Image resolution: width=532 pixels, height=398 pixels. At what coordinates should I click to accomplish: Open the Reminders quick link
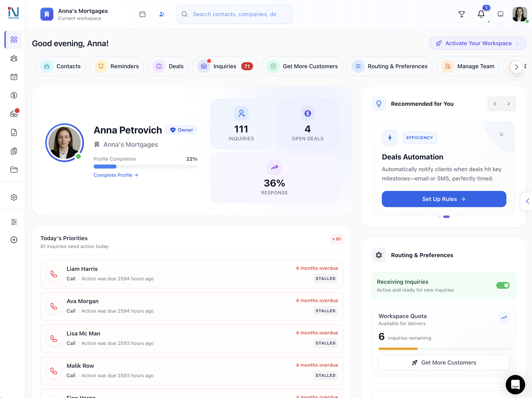(x=117, y=66)
